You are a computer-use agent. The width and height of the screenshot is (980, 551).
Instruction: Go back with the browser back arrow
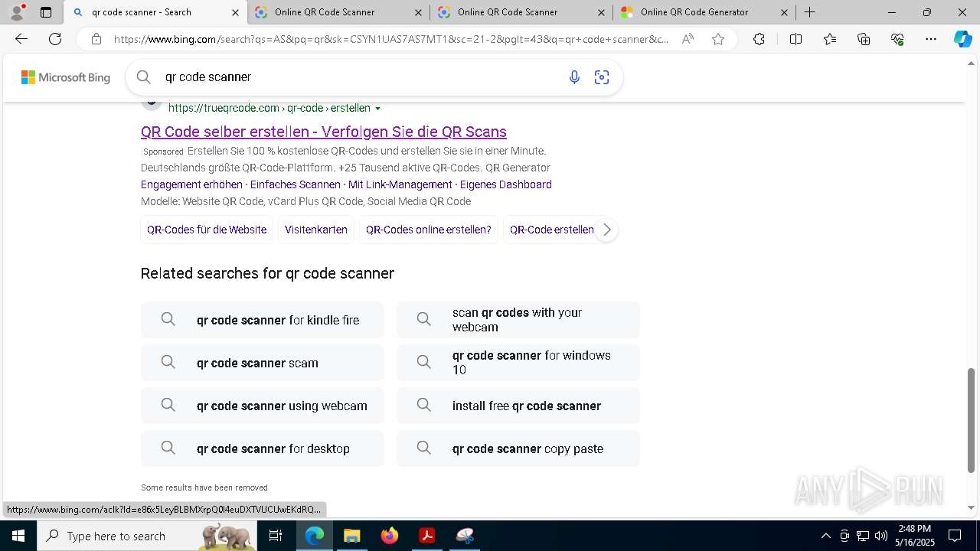point(21,39)
